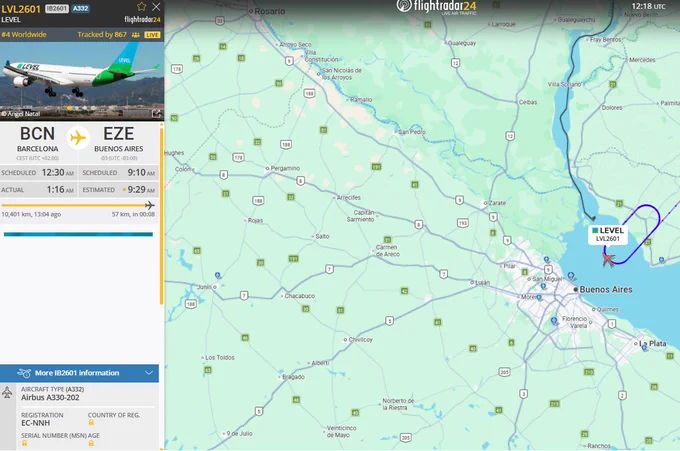Click the LIVE tracking badge

point(152,35)
